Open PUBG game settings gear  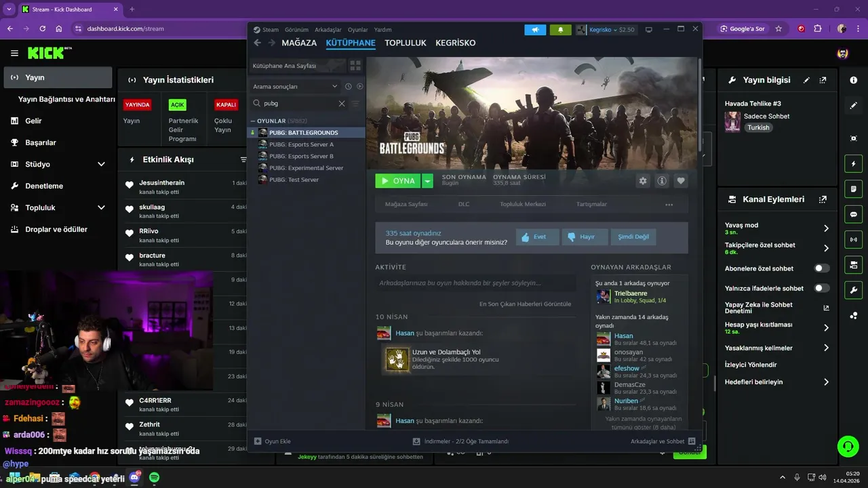tap(643, 181)
